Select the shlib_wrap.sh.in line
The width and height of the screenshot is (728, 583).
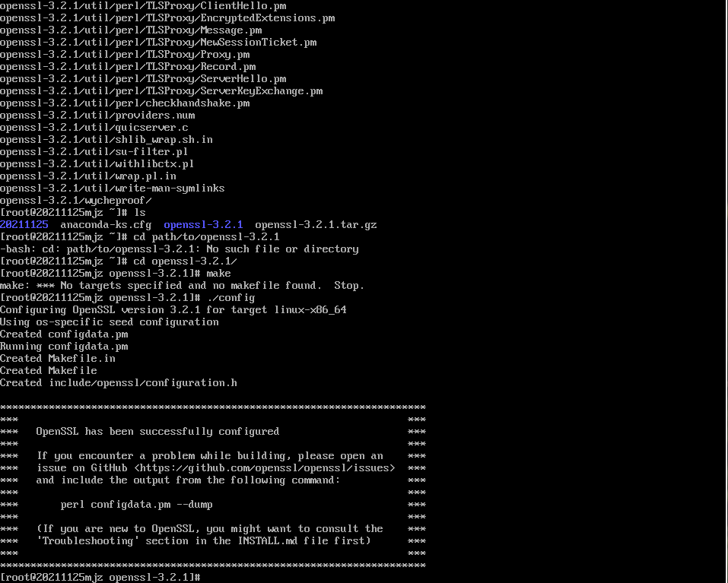106,140
